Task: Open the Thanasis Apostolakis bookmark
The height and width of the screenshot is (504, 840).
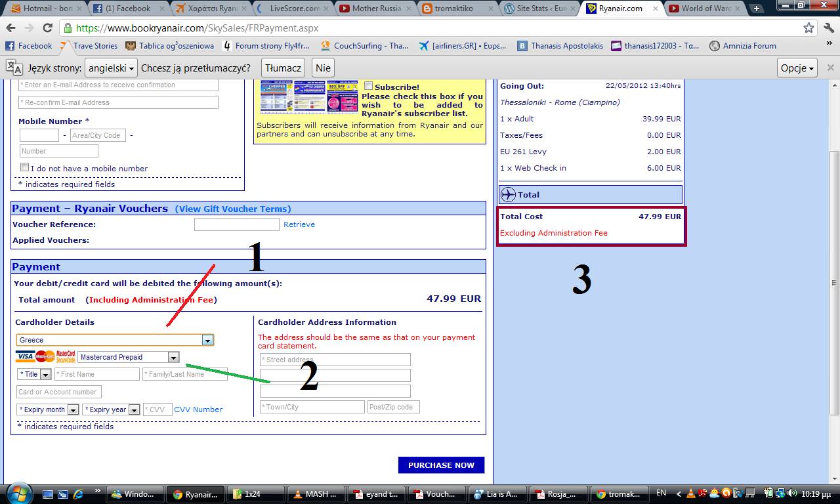Action: (x=560, y=46)
